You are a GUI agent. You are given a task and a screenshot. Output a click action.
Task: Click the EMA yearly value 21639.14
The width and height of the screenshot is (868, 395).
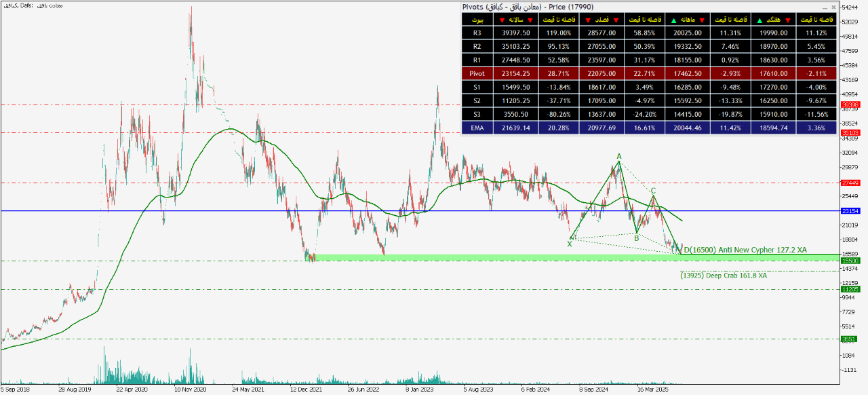(516, 128)
